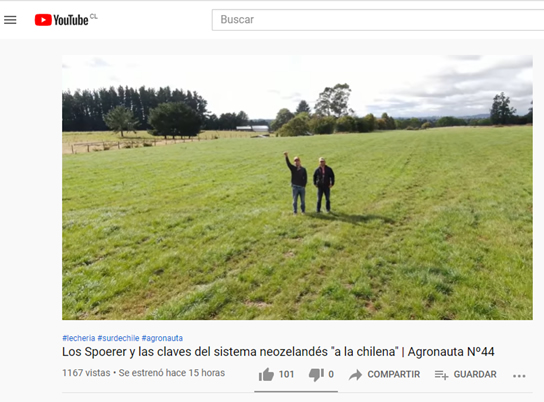Image resolution: width=544 pixels, height=402 pixels.
Task: Dislike the video with the thumbs-down icon
Action: (x=316, y=374)
